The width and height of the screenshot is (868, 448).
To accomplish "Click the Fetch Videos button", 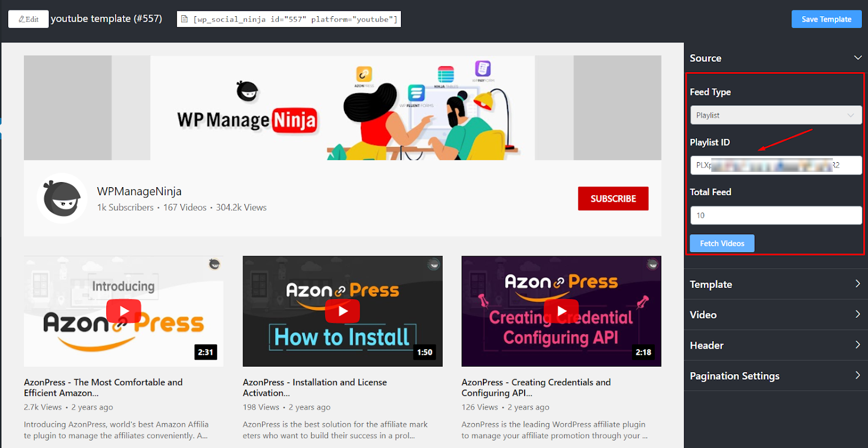I will click(x=722, y=243).
